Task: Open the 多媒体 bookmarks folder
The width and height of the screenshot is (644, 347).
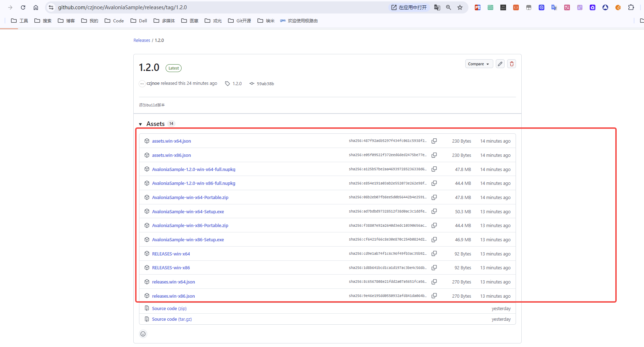Action: (164, 21)
